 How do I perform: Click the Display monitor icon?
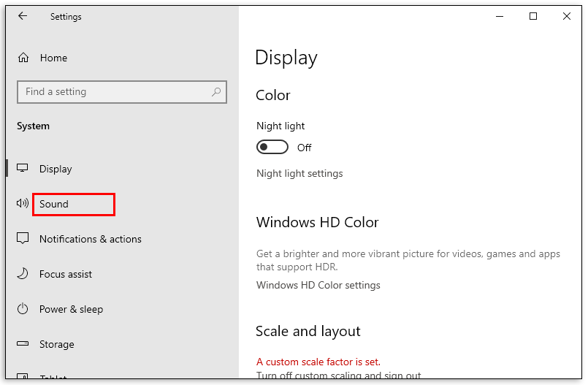point(23,169)
